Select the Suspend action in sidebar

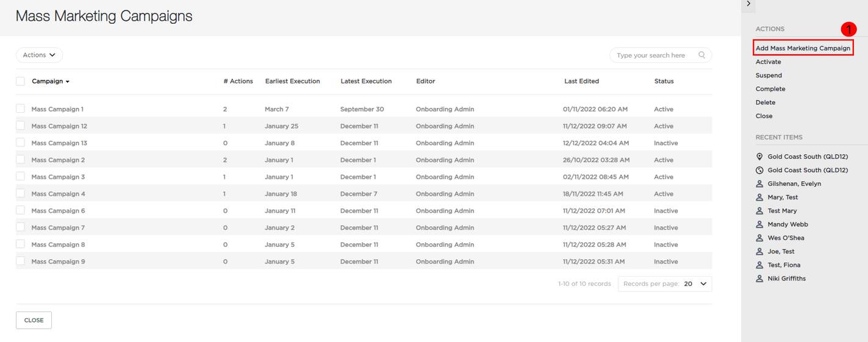769,76
